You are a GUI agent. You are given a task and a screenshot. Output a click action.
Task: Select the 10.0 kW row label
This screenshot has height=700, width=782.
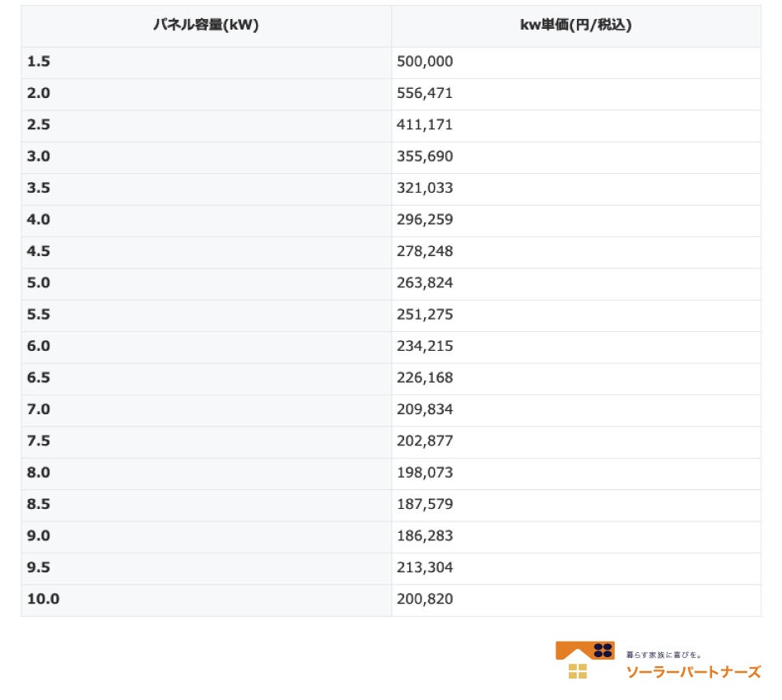(x=43, y=599)
